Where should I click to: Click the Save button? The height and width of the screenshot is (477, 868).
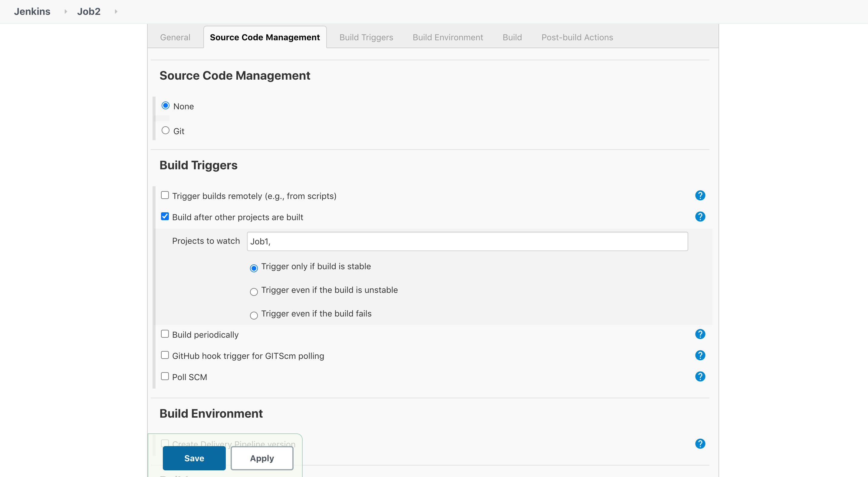point(194,458)
